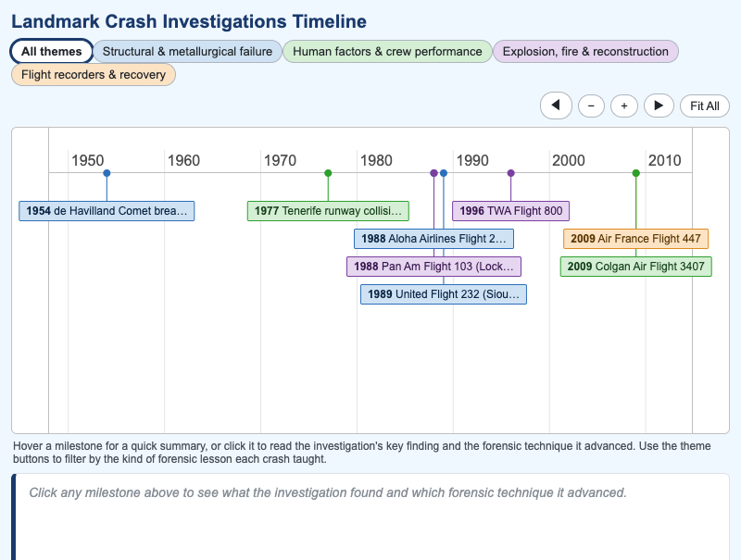The width and height of the screenshot is (741, 560).
Task: Click the 2000 axis year label
Action: coord(569,160)
